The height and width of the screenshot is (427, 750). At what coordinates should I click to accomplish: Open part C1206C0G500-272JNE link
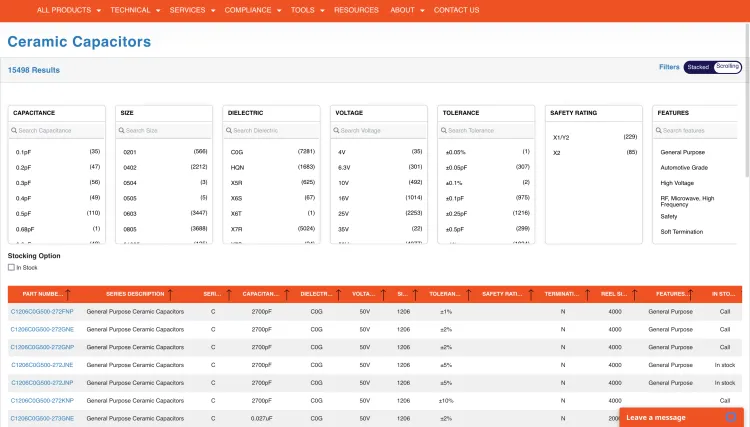42,365
